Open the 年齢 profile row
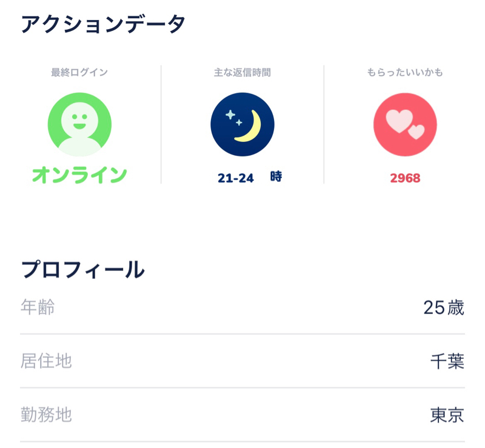This screenshot has width=485, height=448. (242, 307)
